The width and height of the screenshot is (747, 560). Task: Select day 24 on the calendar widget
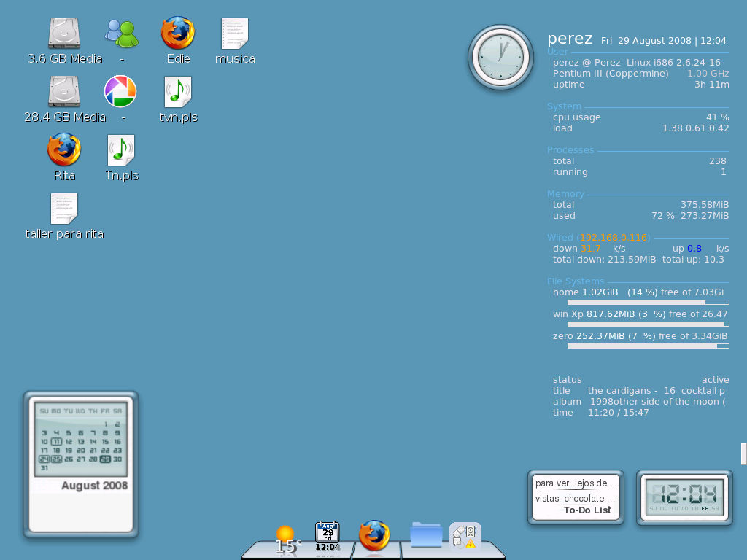(44, 459)
